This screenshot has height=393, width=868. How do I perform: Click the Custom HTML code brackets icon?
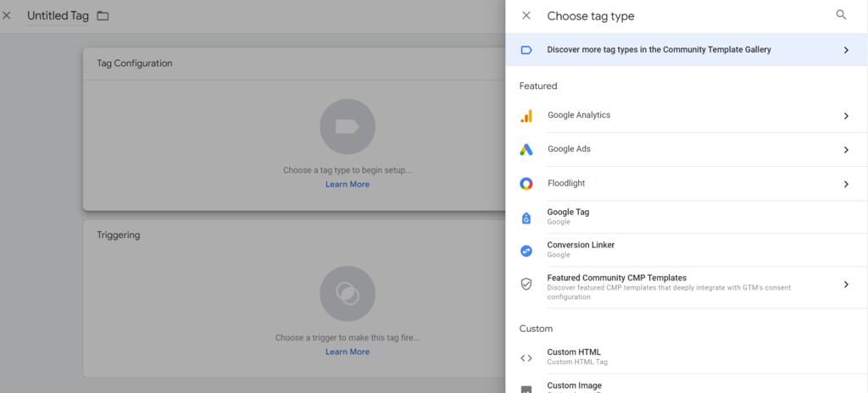coord(526,358)
